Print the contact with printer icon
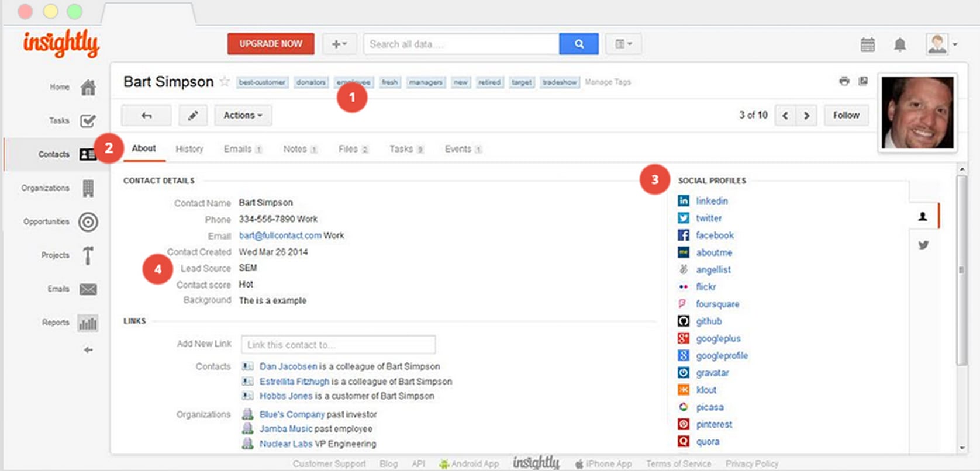The height and width of the screenshot is (471, 980). 844,81
